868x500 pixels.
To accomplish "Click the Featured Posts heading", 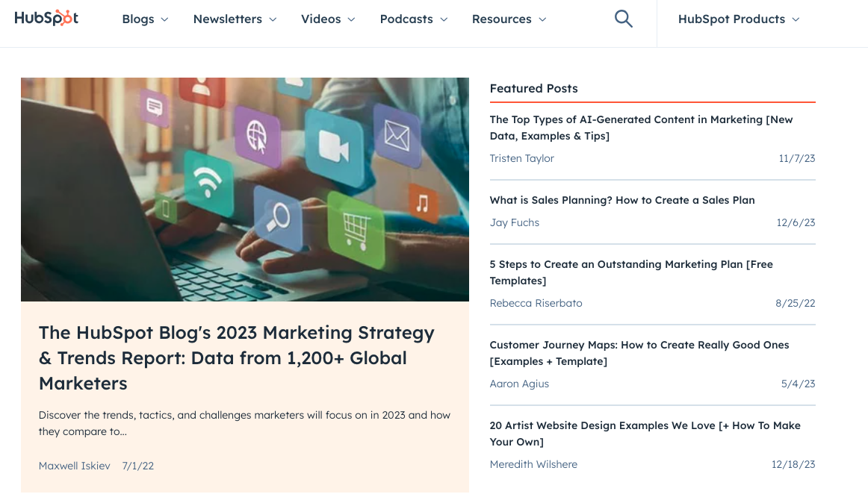I will pos(533,89).
